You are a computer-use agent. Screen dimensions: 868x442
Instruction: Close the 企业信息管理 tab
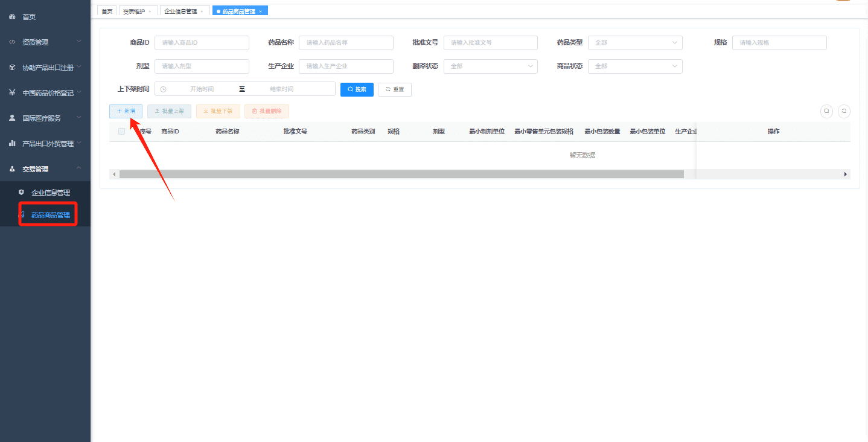pos(202,11)
